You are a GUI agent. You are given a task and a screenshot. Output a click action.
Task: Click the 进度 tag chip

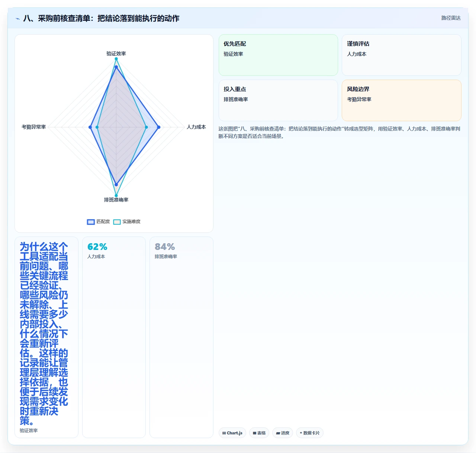click(x=283, y=433)
